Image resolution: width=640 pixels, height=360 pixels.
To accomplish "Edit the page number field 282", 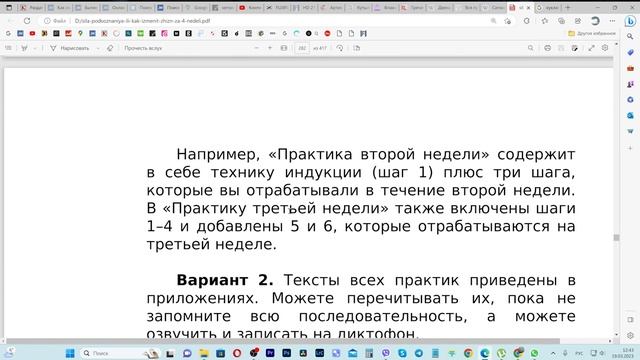I will tap(302, 48).
